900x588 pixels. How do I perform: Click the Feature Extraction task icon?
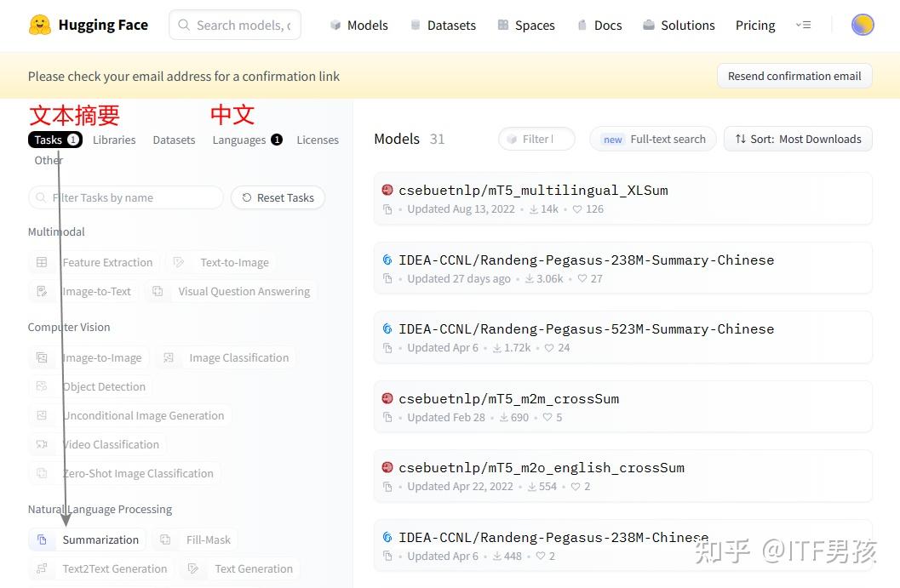[x=42, y=262]
